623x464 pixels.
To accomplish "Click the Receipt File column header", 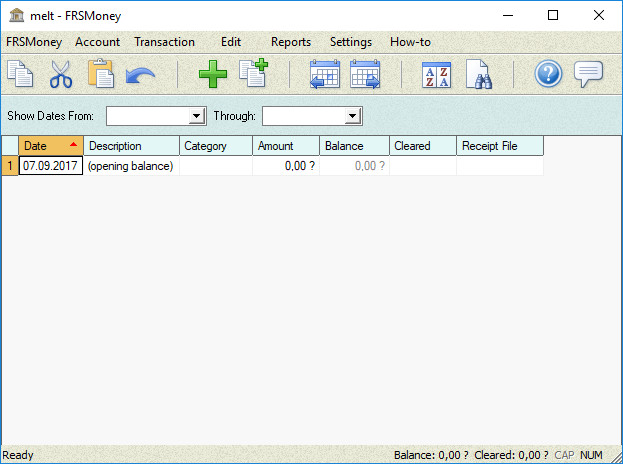I will pyautogui.click(x=500, y=146).
